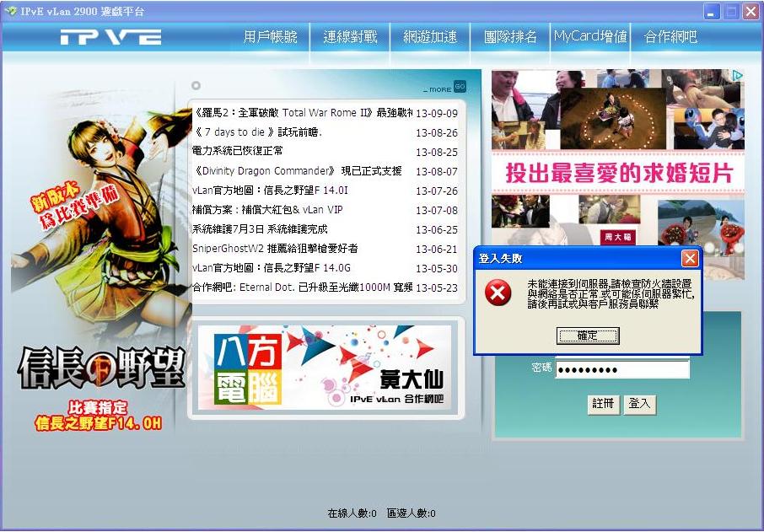Open 系統維護7月3日 news item
Image resolution: width=764 pixels, height=532 pixels.
pos(260,229)
